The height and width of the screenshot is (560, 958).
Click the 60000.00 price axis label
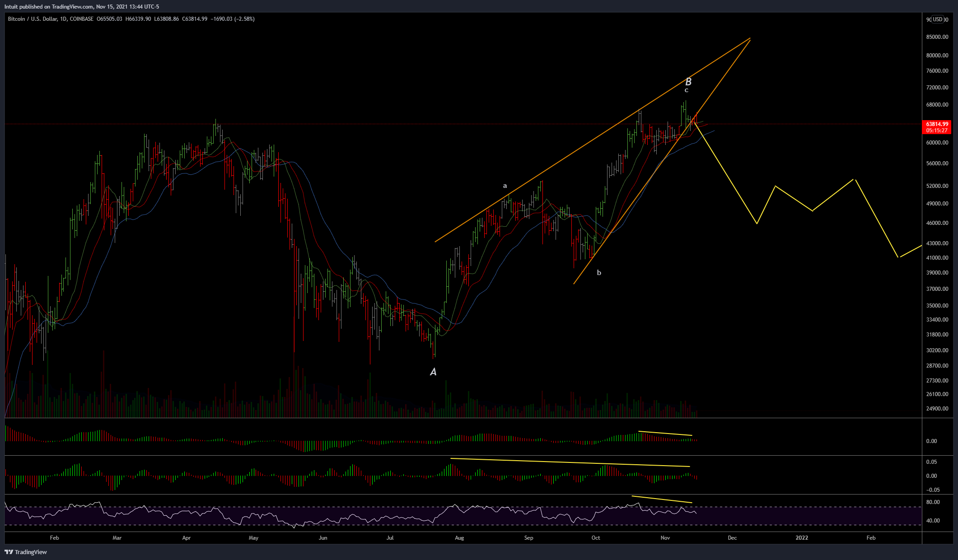pos(937,143)
